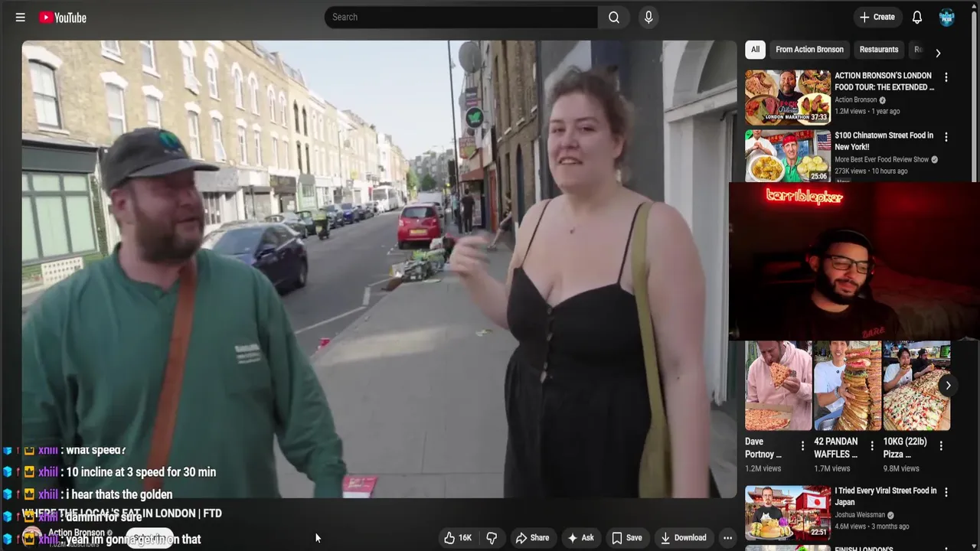This screenshot has width=980, height=551.
Task: Show more filter chips with arrow
Action: [x=938, y=53]
